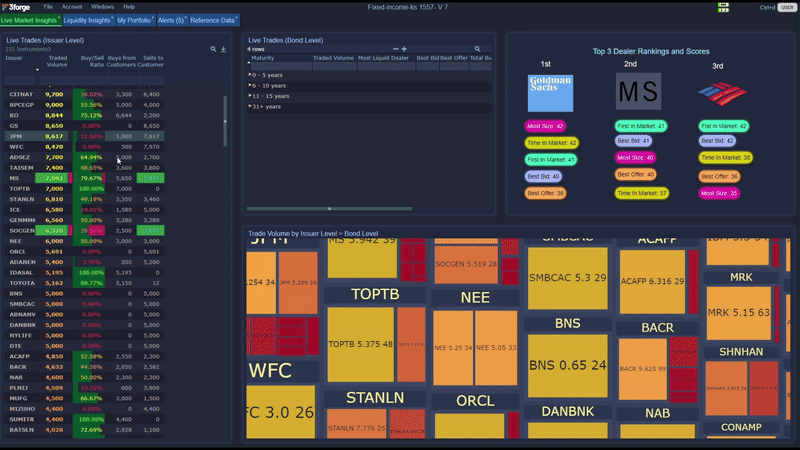Click the Most Liquid Dealer filter field
This screenshot has width=800, height=450.
pos(386,66)
